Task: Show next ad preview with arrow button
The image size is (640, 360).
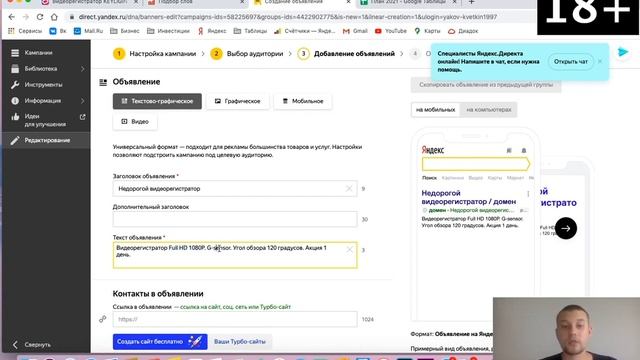Action: [566, 229]
